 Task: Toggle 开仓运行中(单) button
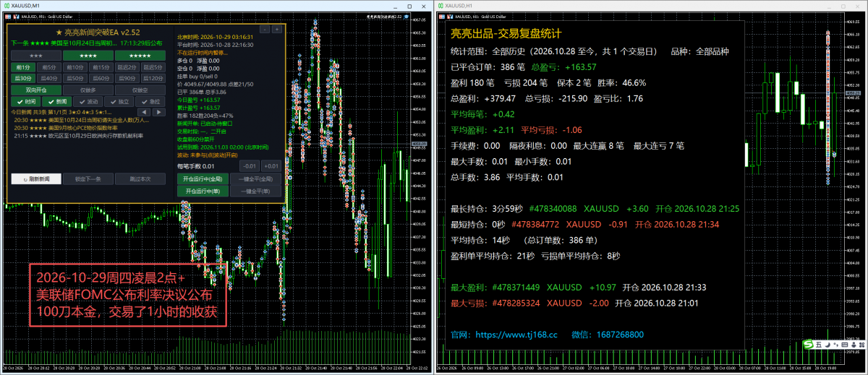tap(203, 191)
